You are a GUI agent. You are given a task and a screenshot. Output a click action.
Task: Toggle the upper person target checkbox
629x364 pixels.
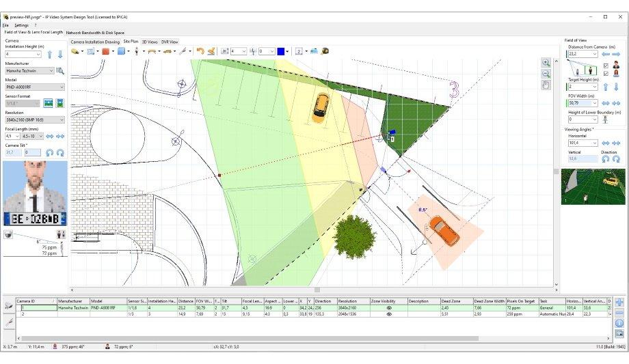coord(606,66)
